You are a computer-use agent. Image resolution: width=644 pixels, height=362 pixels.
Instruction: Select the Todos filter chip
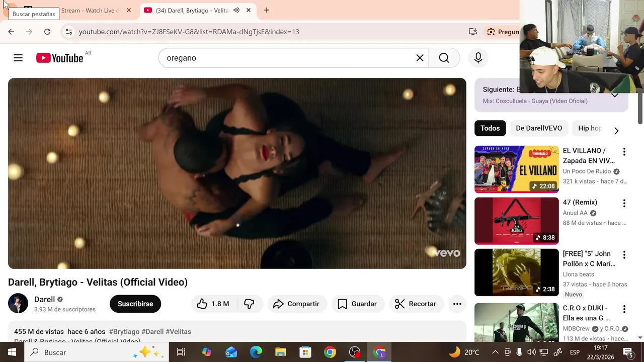[x=490, y=128]
